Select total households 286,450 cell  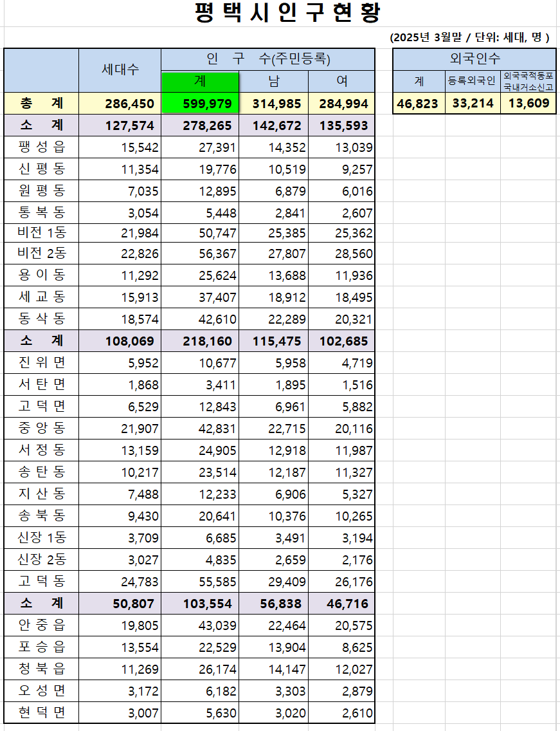pyautogui.click(x=120, y=104)
